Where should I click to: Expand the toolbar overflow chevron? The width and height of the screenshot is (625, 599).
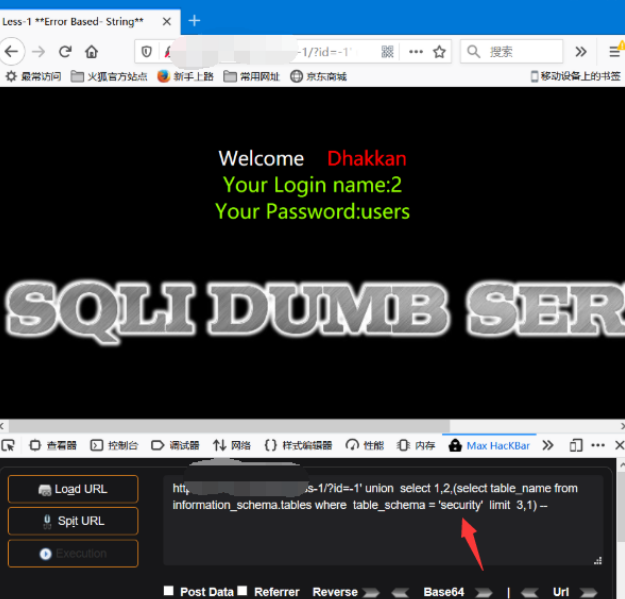[x=581, y=51]
